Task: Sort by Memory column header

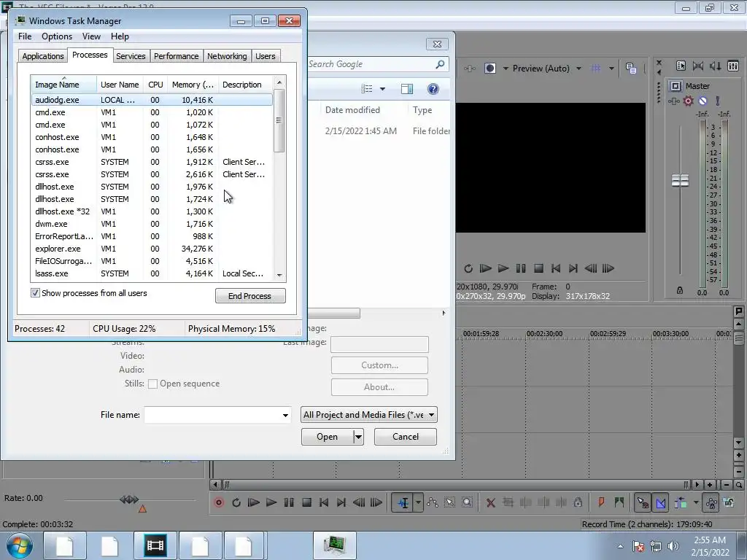Action: (193, 85)
